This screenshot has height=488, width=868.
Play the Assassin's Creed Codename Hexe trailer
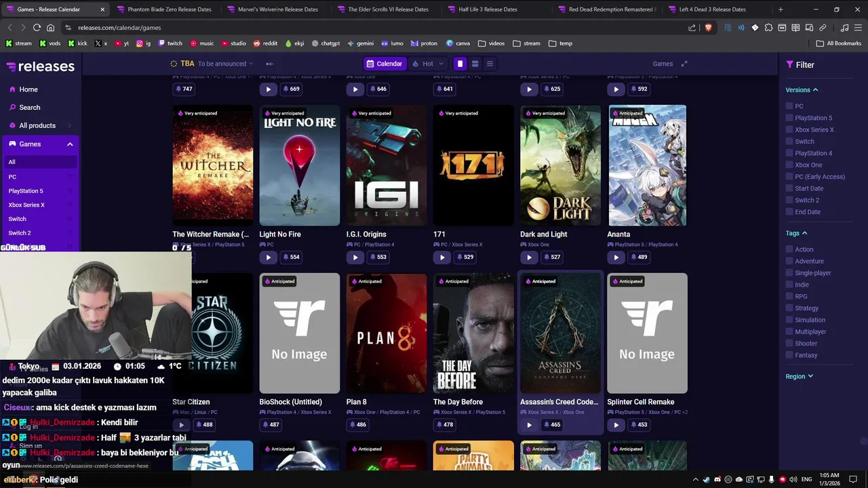click(529, 425)
